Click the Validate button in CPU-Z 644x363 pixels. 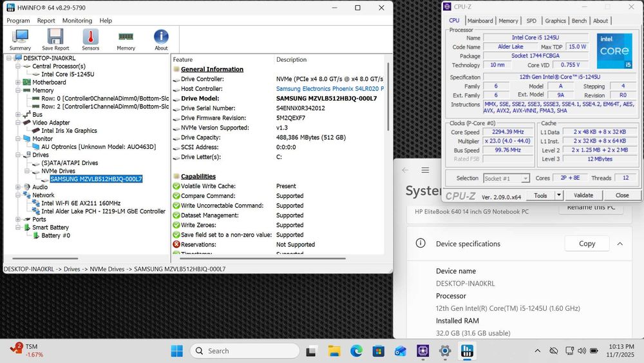[583, 195]
